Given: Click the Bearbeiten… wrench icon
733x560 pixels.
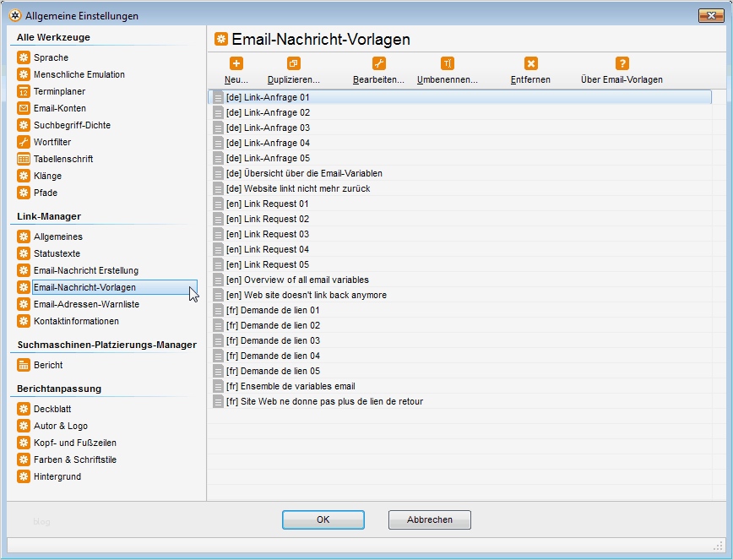Looking at the screenshot, I should pos(378,63).
